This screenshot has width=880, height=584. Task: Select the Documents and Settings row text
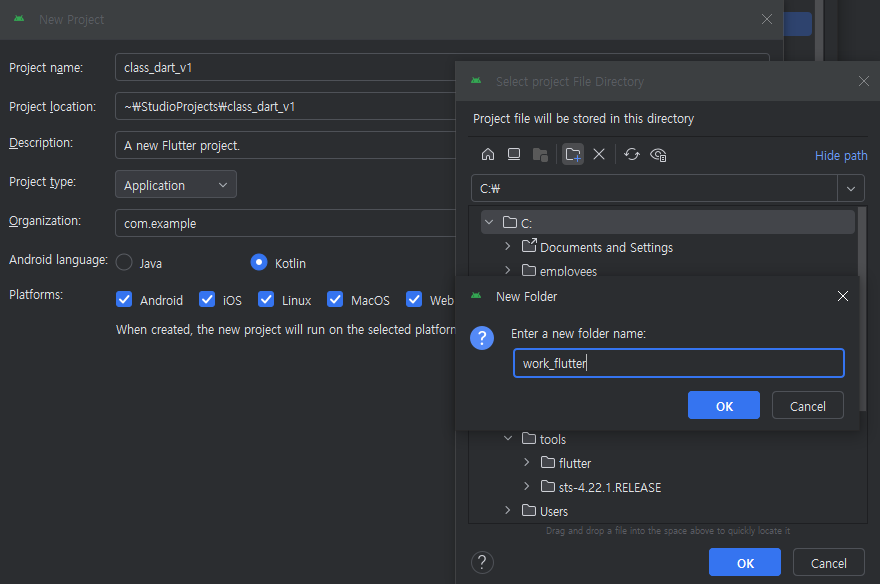pyautogui.click(x=606, y=247)
